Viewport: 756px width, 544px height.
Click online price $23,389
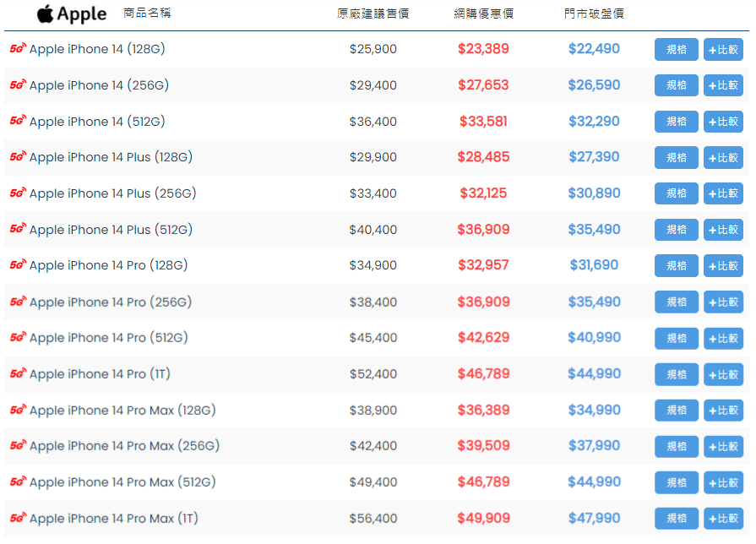[483, 49]
